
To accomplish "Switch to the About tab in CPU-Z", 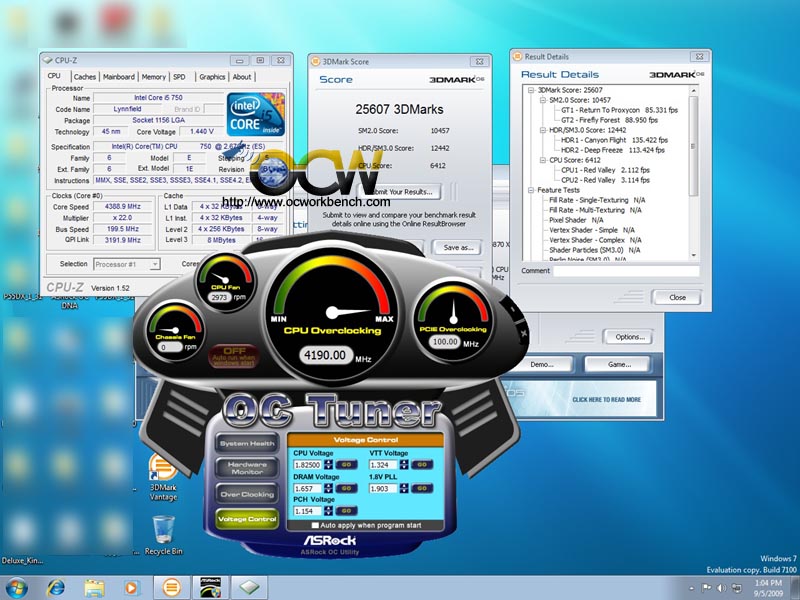I will [242, 77].
